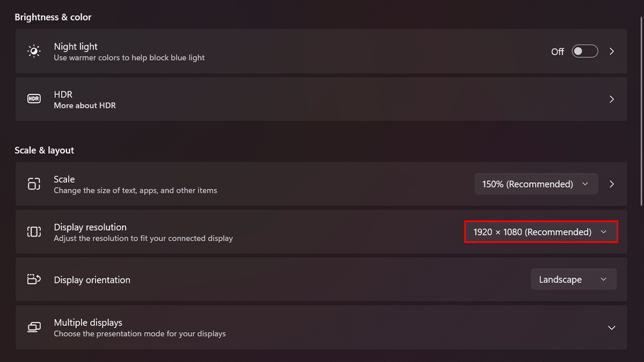644x362 pixels.
Task: Open custom scaling chevron beside Scale
Action: (x=612, y=184)
